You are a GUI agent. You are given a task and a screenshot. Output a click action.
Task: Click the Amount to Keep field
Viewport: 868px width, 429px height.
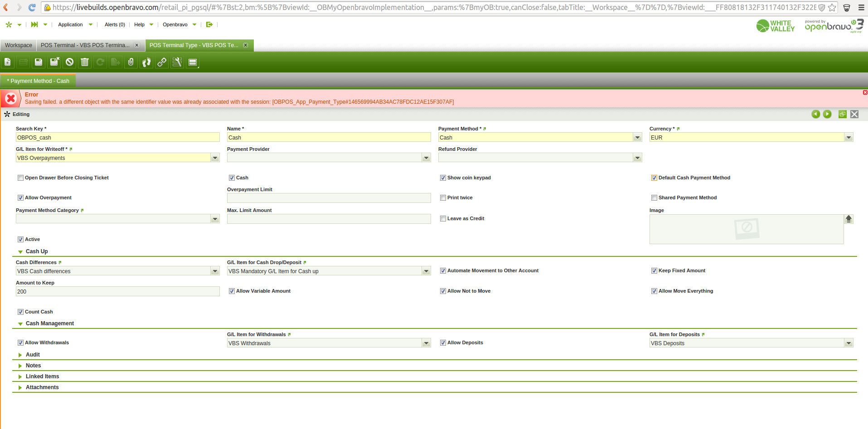point(117,292)
